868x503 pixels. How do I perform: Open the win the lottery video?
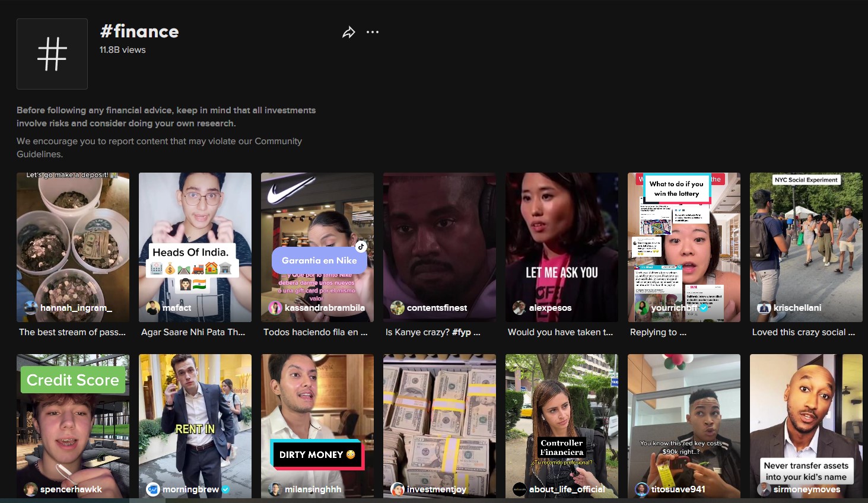click(x=684, y=247)
